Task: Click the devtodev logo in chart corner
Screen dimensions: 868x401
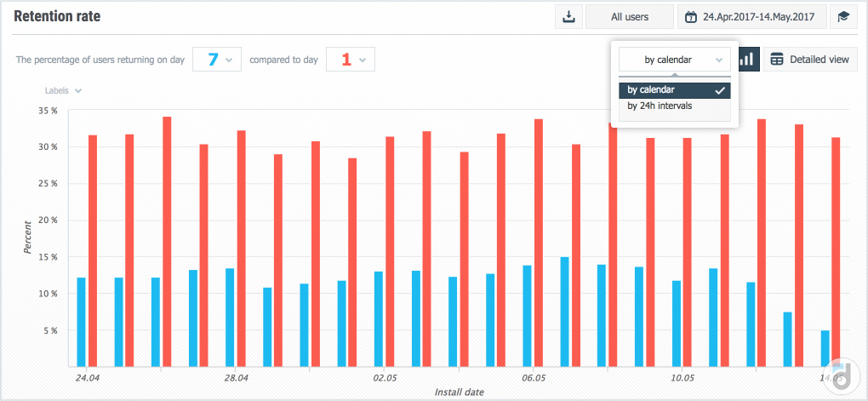Action: (x=842, y=373)
